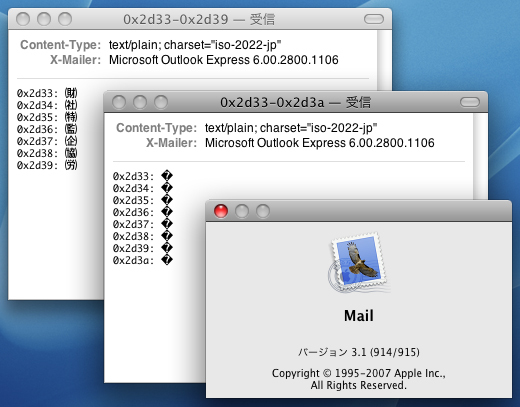
Task: Click the Copyright 1995-2007 Apple Inc. text
Action: 359,373
